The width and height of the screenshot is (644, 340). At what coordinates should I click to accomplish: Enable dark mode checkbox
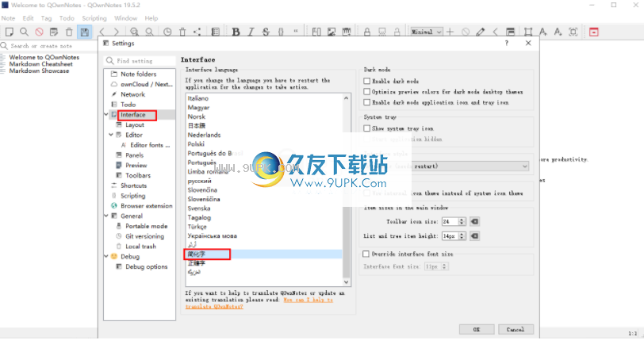366,82
